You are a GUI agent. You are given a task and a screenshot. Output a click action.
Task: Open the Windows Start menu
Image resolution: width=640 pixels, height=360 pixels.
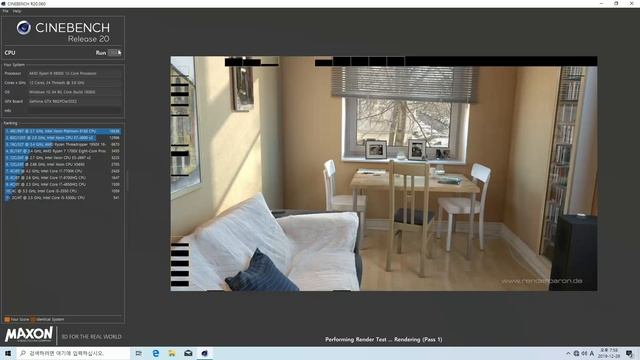point(8,353)
